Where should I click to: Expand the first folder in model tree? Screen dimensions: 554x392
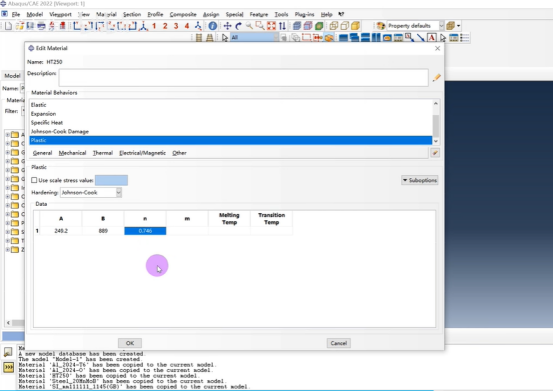7,135
